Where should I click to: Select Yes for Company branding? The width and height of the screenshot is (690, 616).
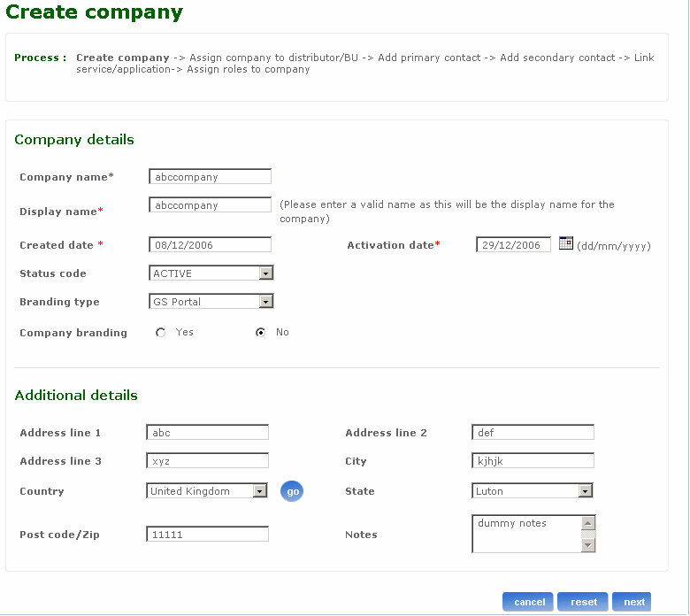(161, 333)
